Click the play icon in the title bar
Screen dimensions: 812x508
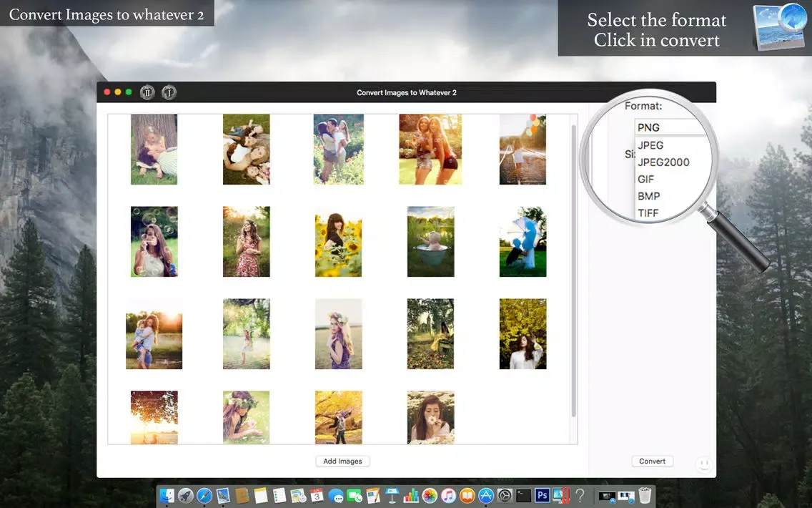point(169,92)
